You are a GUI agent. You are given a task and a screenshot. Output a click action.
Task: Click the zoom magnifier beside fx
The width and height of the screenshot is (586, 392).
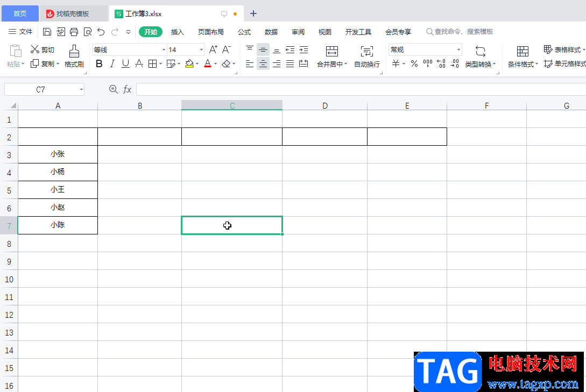coord(113,89)
